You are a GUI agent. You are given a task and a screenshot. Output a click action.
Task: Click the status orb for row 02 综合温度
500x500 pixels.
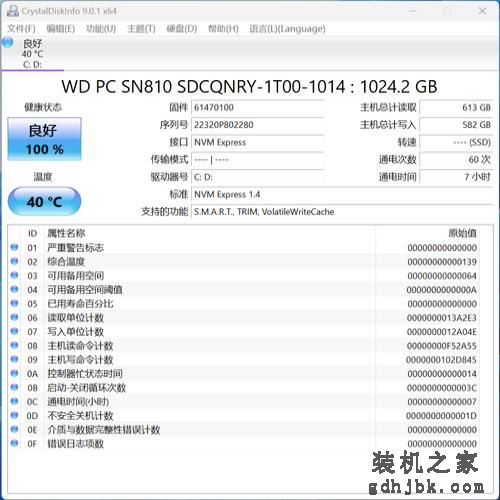[14, 261]
